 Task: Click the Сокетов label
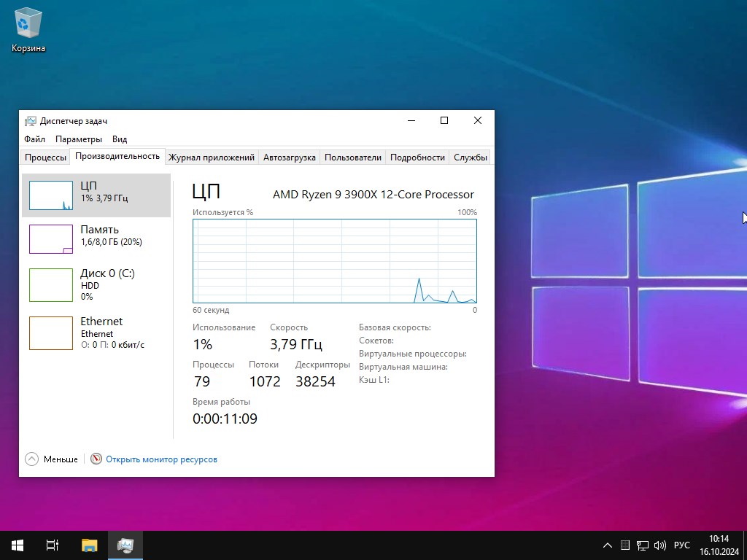[x=376, y=341]
